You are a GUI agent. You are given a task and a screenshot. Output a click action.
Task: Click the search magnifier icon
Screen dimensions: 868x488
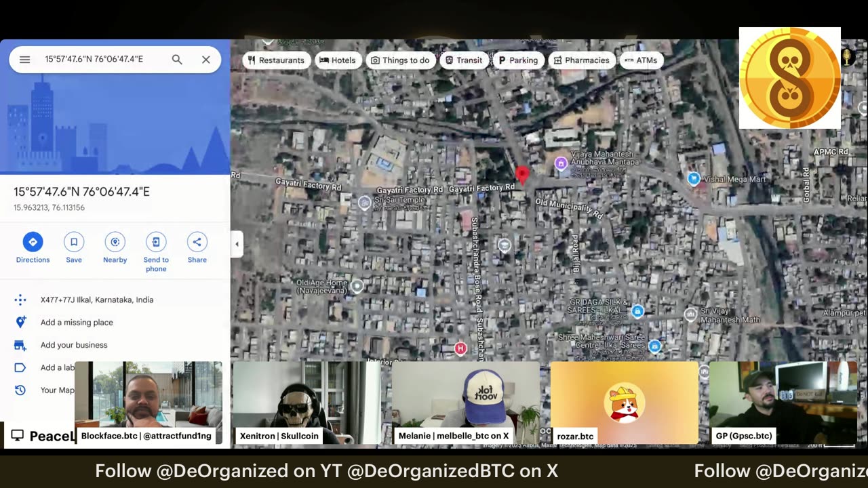[177, 60]
